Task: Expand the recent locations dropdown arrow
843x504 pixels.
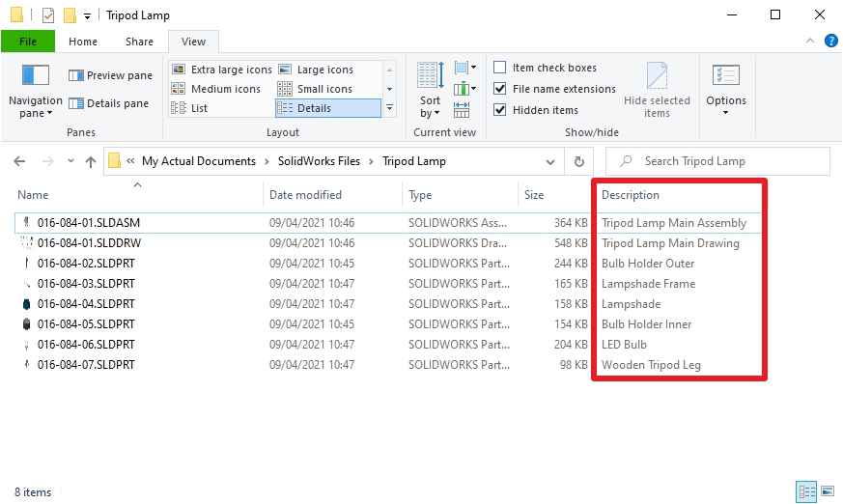Action: [68, 161]
